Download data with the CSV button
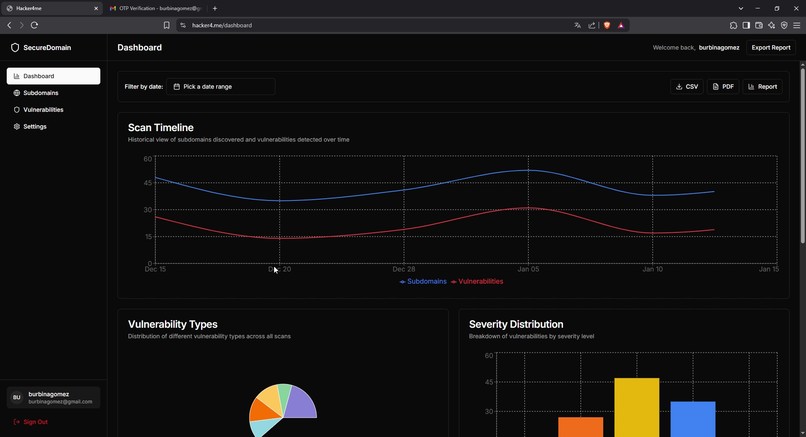 (687, 86)
